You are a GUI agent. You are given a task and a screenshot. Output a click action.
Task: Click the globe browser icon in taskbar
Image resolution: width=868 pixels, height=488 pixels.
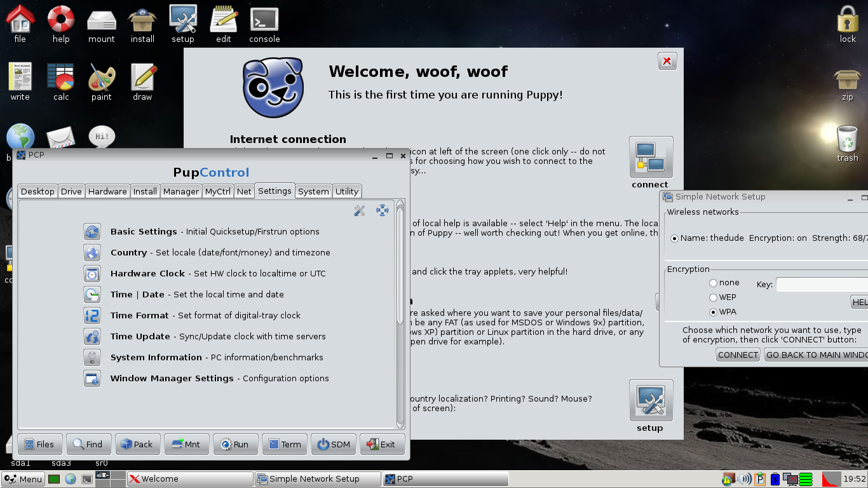click(71, 479)
